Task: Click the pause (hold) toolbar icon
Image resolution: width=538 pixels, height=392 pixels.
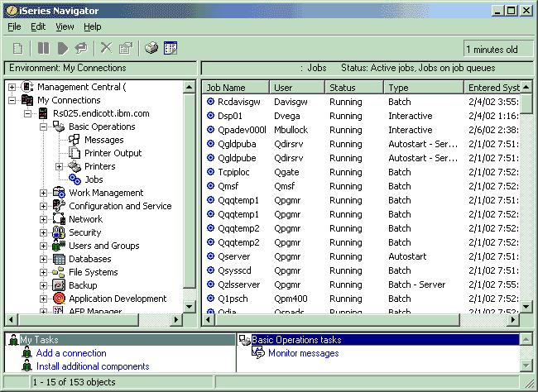Action: point(43,48)
